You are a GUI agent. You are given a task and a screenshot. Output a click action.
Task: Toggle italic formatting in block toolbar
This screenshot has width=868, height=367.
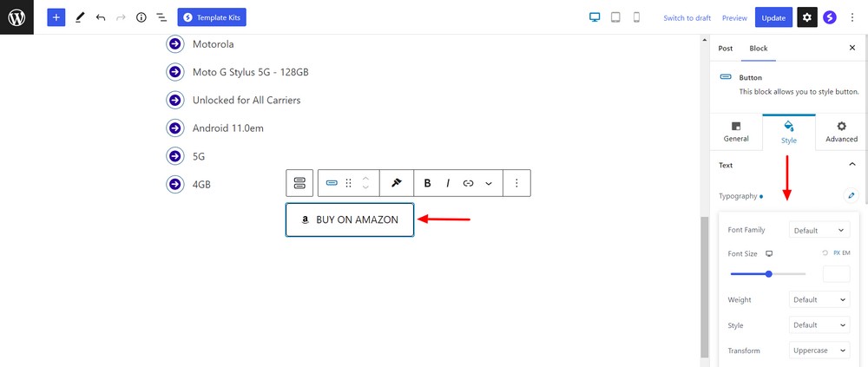pyautogui.click(x=448, y=183)
